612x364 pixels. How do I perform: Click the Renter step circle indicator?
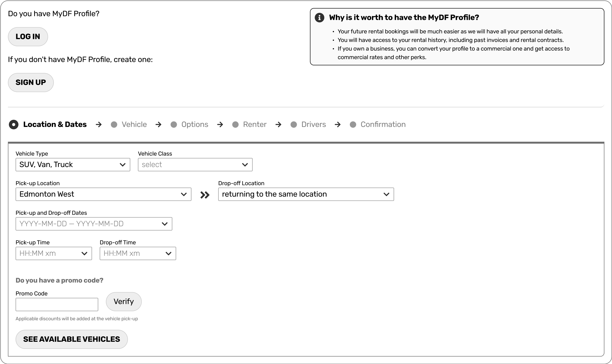click(x=236, y=124)
